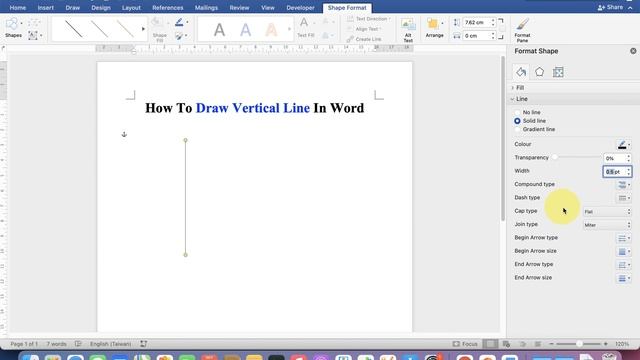The width and height of the screenshot is (640, 360).
Task: Open the Begin Arrow size dropdown
Action: pos(623,251)
